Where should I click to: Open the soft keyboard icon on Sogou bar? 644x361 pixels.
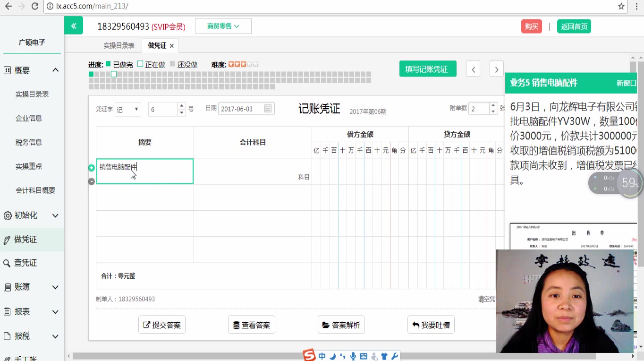pos(364,356)
